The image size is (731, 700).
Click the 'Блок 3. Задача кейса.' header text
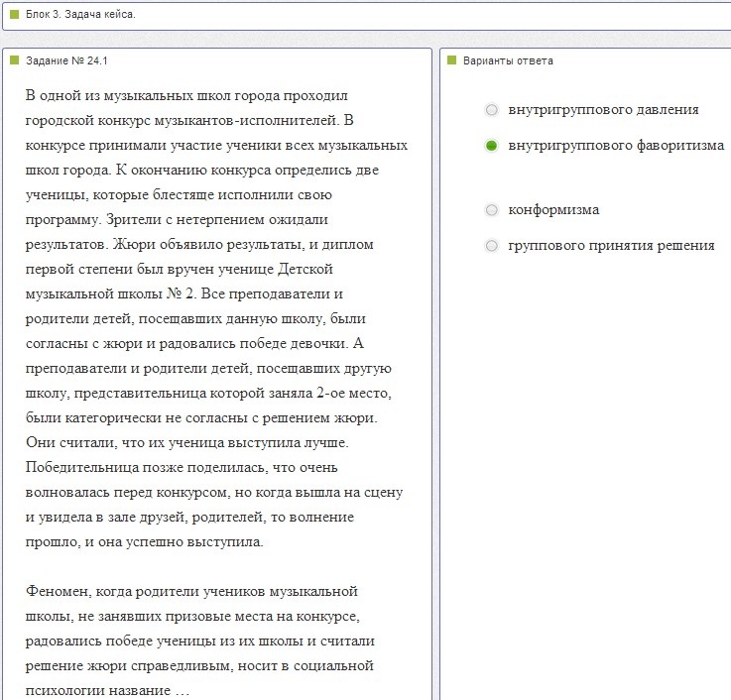[x=80, y=15]
